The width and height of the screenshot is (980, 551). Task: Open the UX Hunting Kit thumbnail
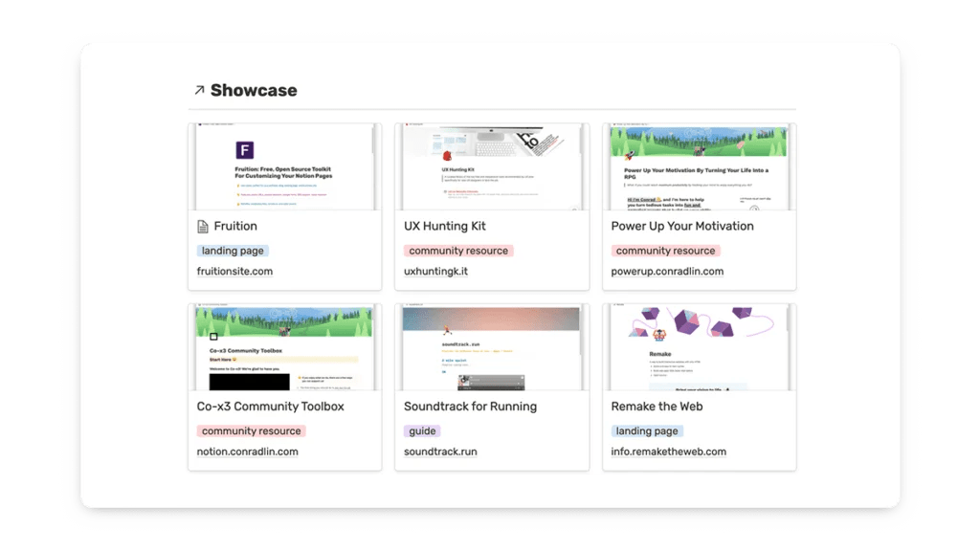(492, 166)
